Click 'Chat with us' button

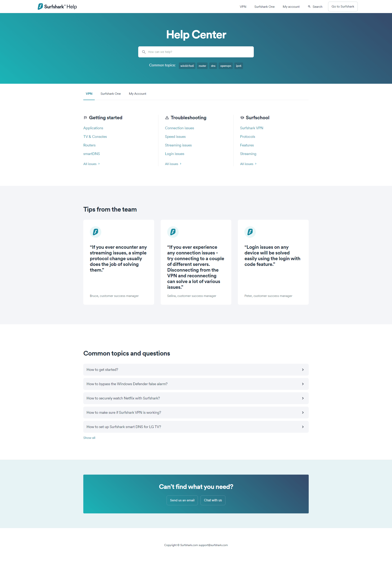point(213,500)
